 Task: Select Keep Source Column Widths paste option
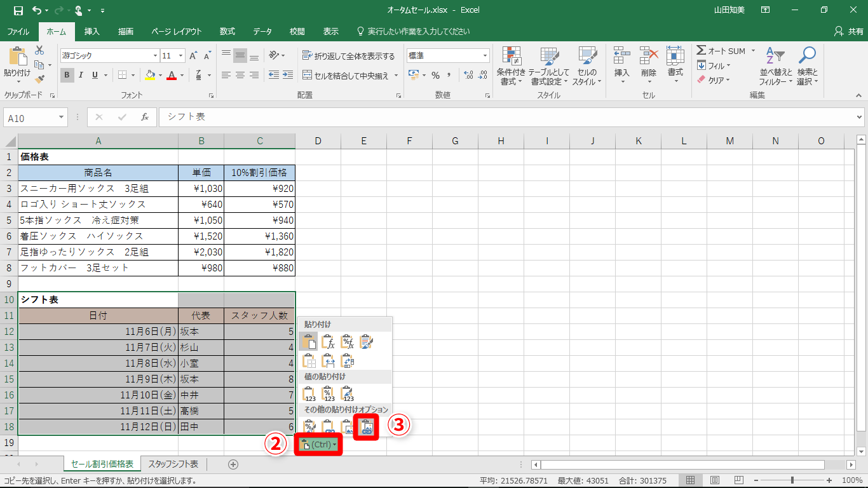[x=328, y=362]
